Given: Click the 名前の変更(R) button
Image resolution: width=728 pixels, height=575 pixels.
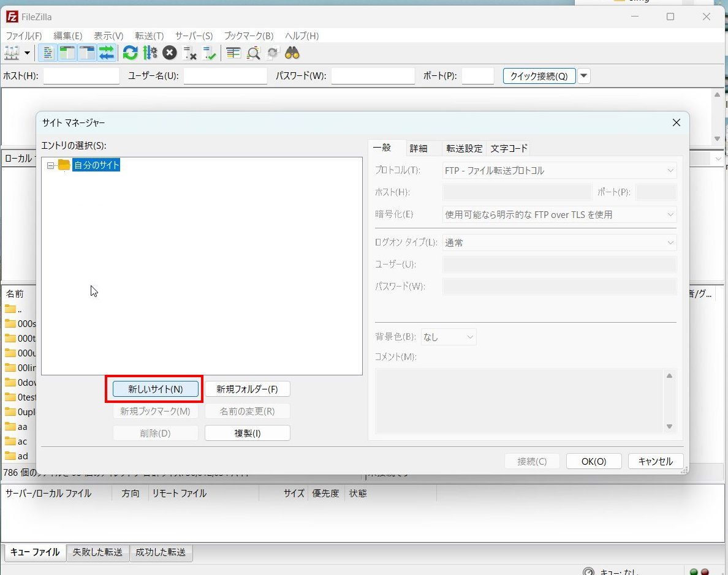Looking at the screenshot, I should tap(248, 411).
